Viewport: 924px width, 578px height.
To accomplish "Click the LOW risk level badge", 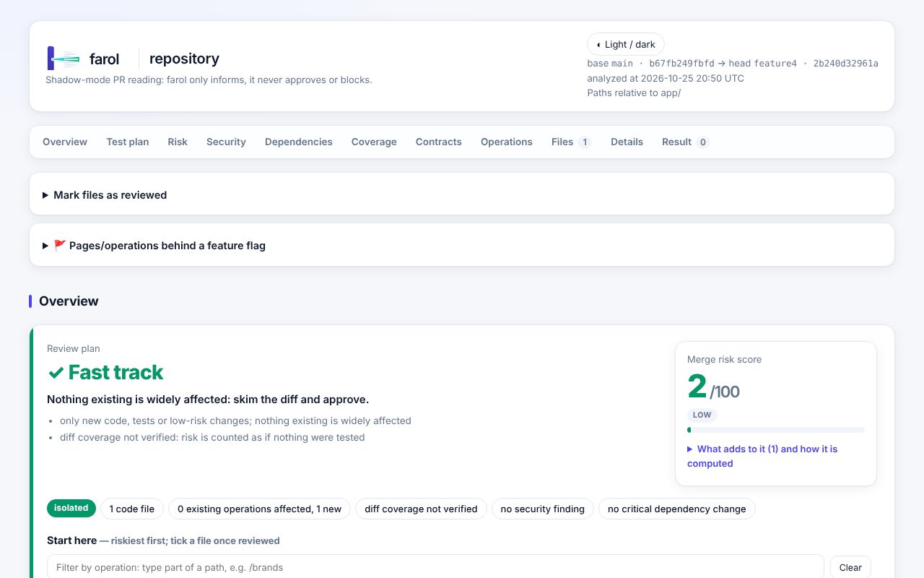I will 702,415.
